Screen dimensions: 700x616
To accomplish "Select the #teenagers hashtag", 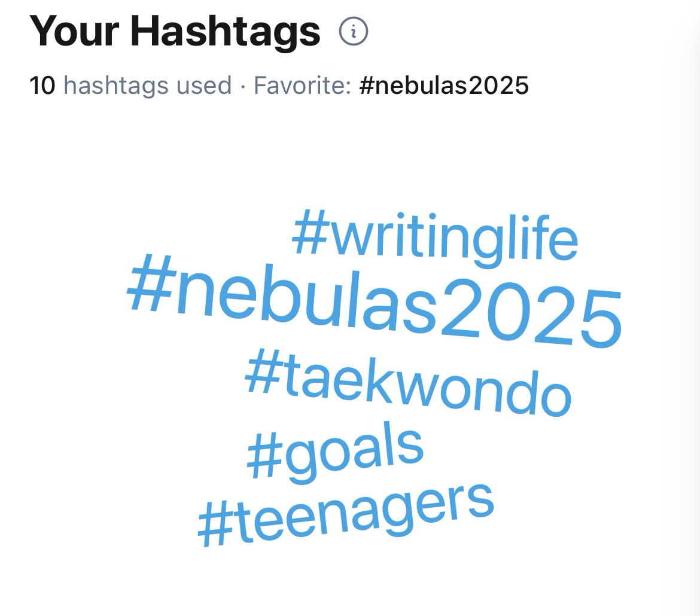I will coord(346,514).
